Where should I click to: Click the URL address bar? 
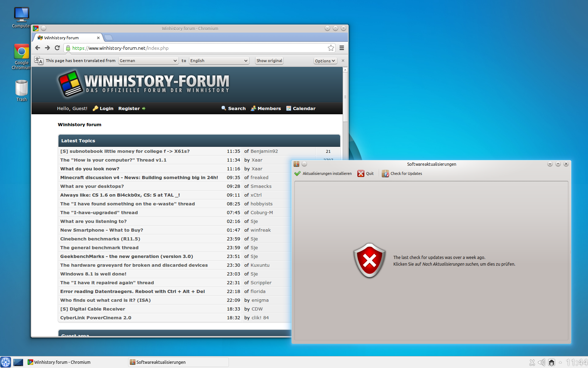(x=200, y=48)
